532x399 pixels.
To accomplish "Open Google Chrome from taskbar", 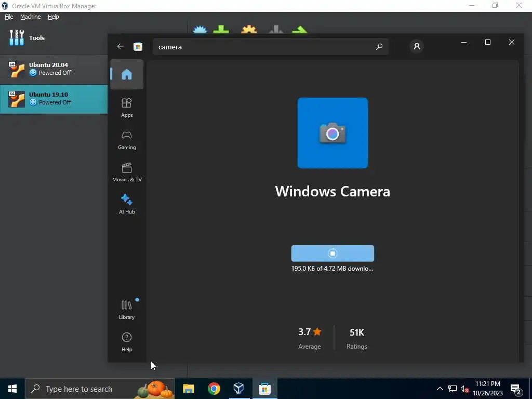I will [214, 389].
